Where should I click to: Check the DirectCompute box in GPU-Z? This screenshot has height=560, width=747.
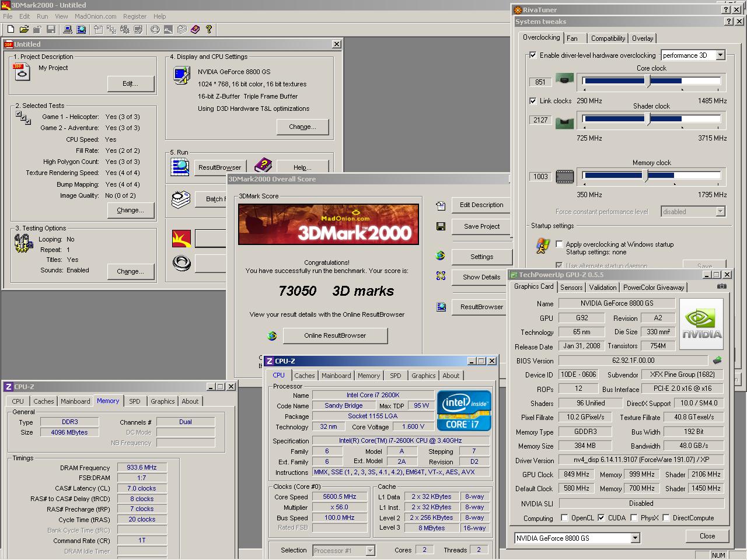pos(666,518)
